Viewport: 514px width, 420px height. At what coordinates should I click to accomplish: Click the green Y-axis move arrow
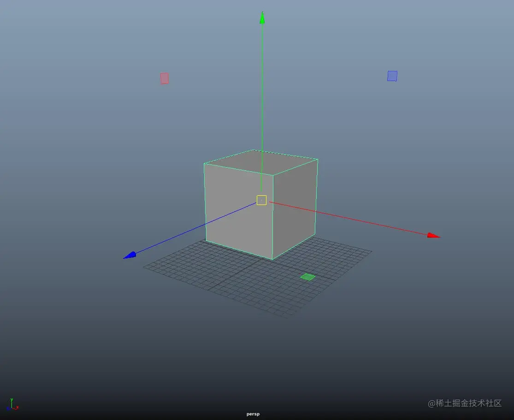pos(262,17)
